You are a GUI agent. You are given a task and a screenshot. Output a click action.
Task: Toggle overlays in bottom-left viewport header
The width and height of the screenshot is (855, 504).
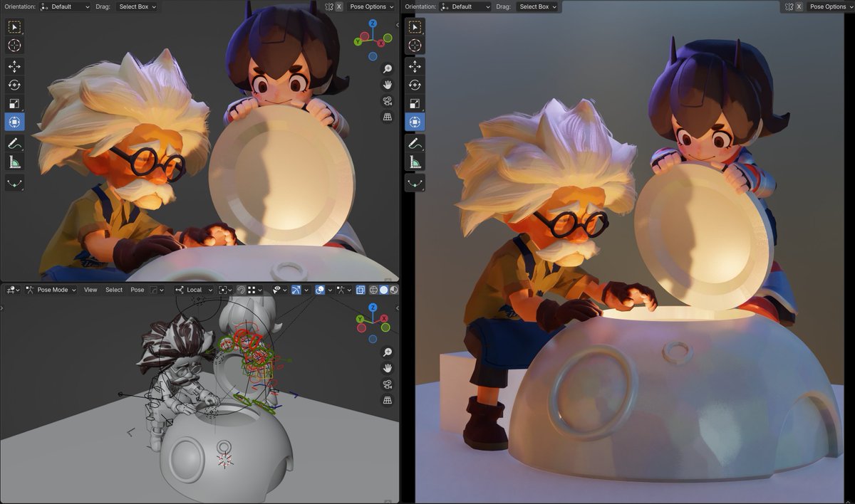point(320,290)
